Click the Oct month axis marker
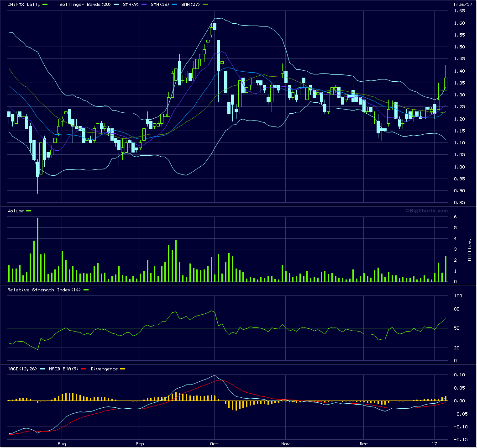Screen dimensions: 477x448 coord(214,444)
